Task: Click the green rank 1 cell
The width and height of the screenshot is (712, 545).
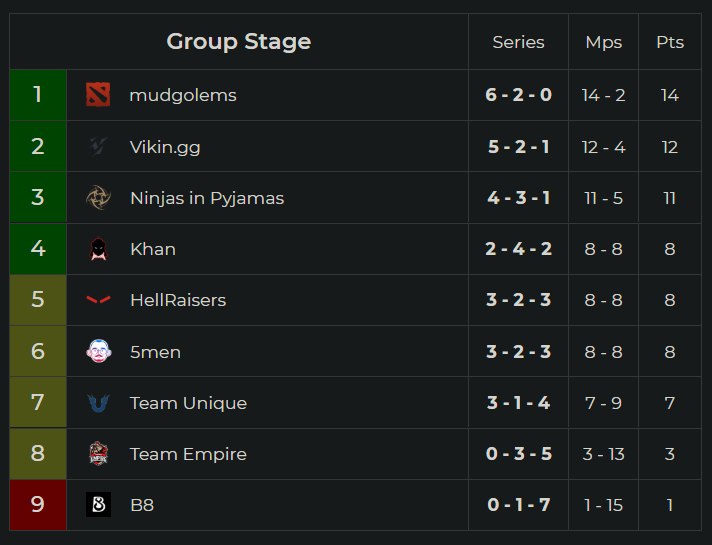Action: (x=38, y=95)
